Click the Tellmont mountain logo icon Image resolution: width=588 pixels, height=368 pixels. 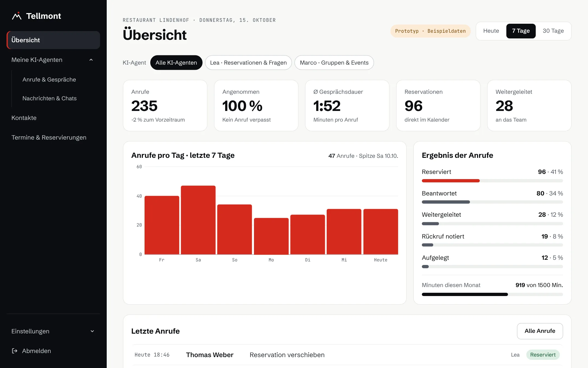[17, 16]
